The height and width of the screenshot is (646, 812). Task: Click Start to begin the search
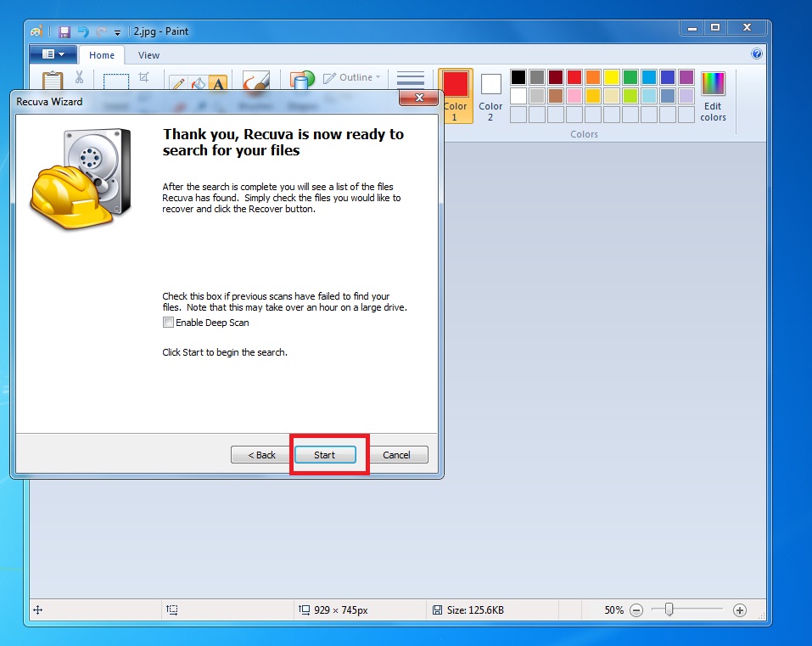click(325, 455)
